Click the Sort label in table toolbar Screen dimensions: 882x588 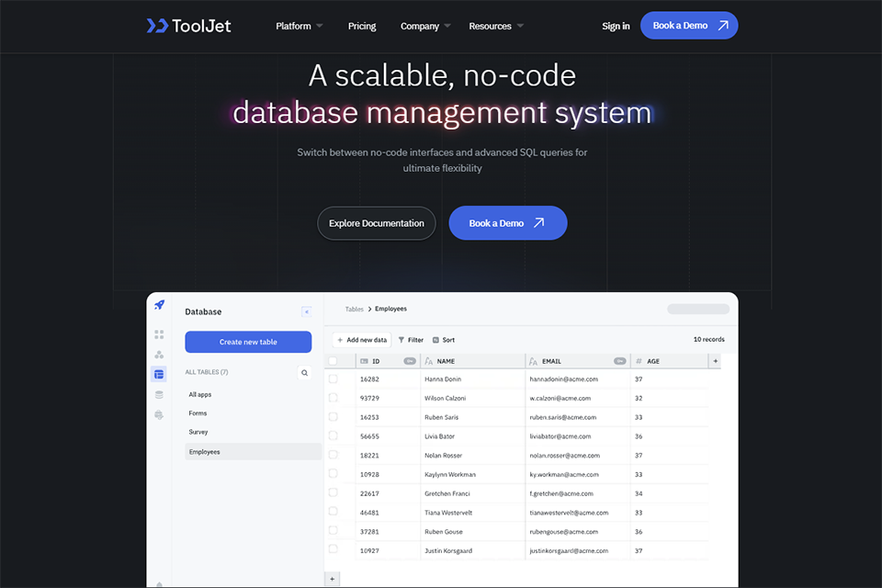(x=448, y=340)
